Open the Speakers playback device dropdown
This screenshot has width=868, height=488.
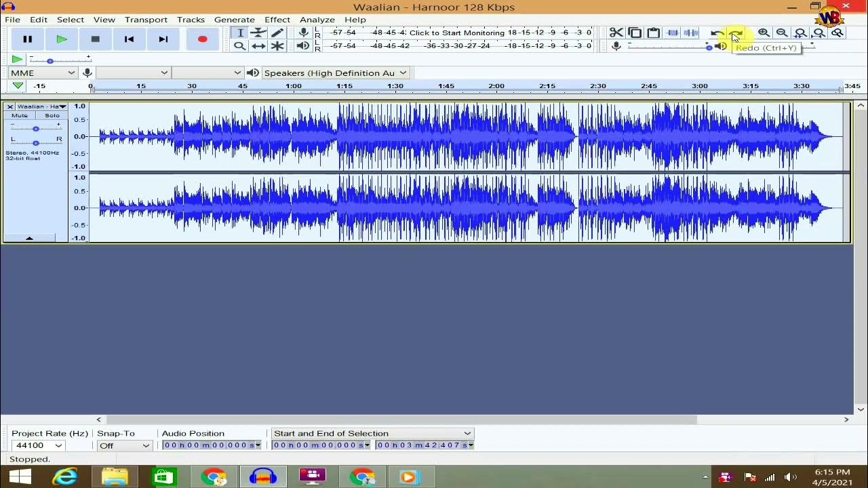point(334,73)
